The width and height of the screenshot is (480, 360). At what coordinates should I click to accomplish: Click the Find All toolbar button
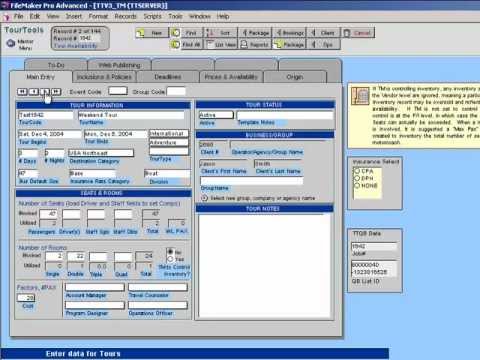(186, 44)
